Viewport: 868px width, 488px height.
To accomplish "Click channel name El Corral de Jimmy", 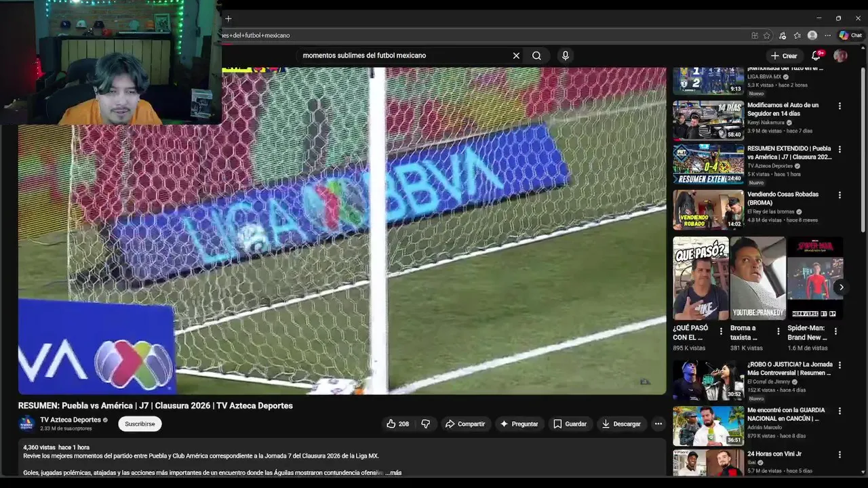I will pyautogui.click(x=770, y=382).
